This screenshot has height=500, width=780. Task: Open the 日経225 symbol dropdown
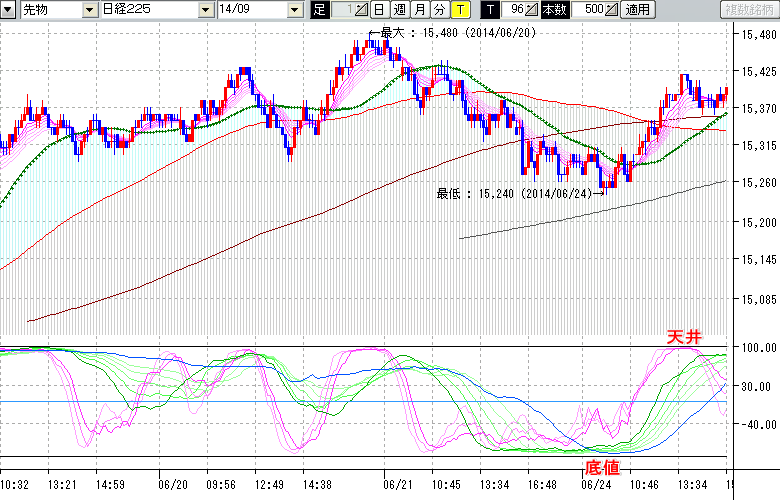(209, 10)
